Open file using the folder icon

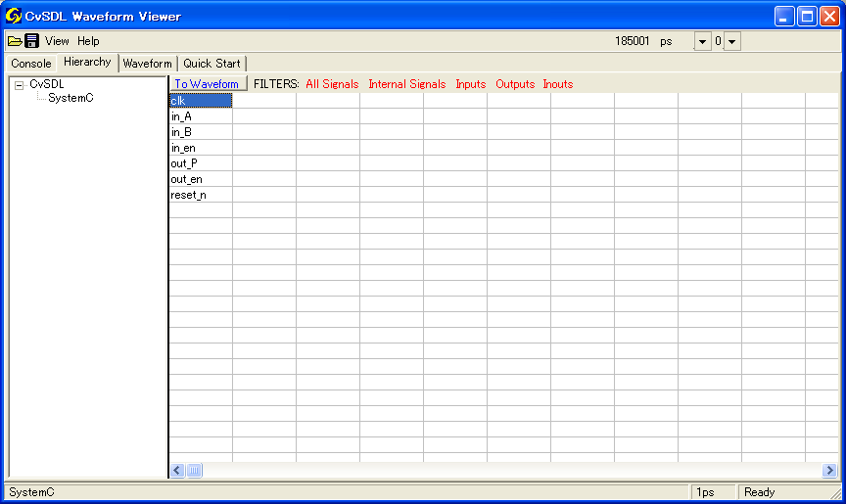pos(15,41)
